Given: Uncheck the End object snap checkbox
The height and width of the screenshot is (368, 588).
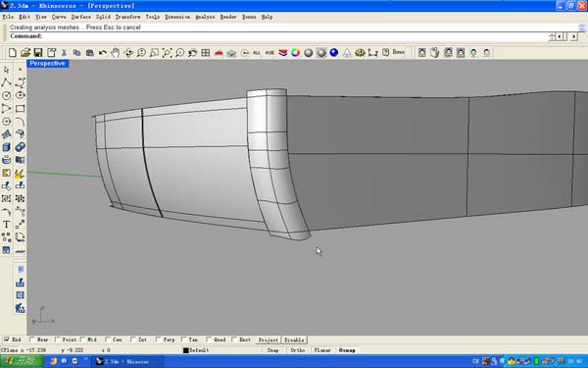Looking at the screenshot, I should (x=7, y=340).
